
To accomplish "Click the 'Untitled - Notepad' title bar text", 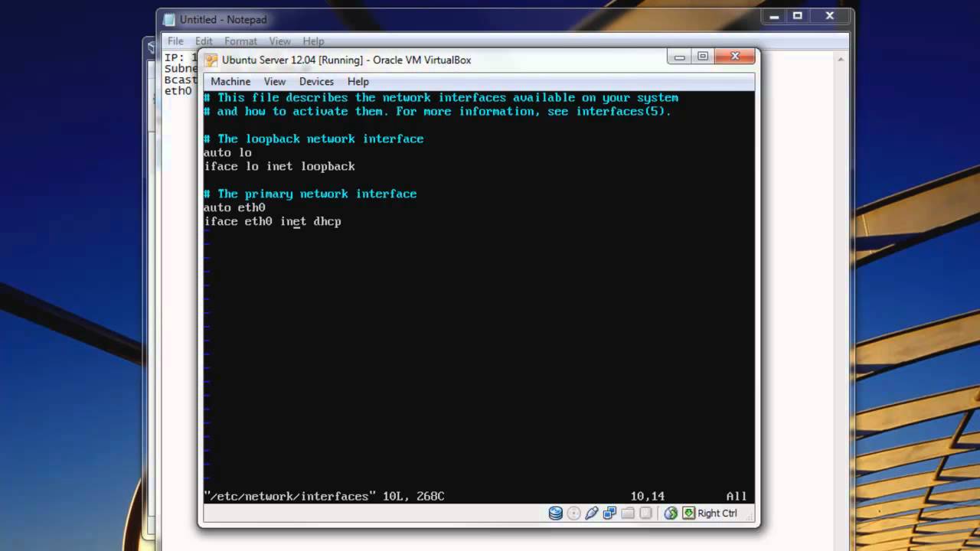I will pos(224,20).
